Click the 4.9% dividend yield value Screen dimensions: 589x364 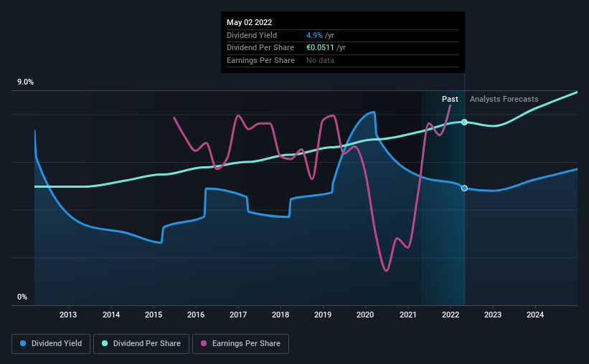point(314,35)
